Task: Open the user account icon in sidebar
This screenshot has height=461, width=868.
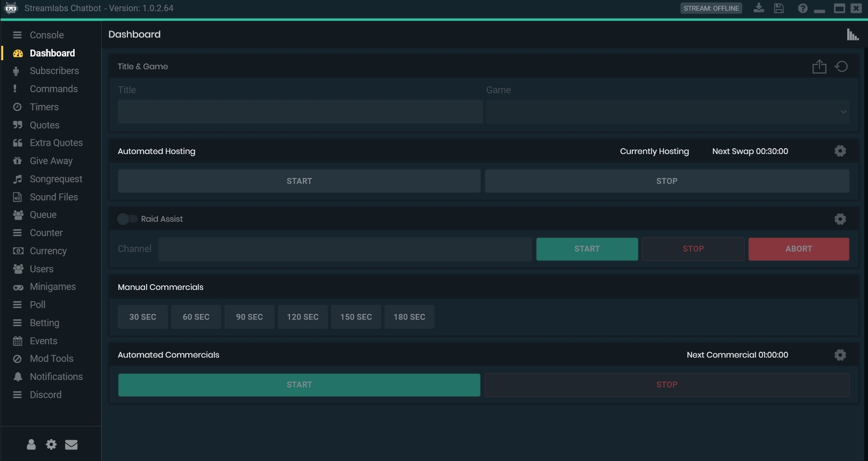Action: coord(31,444)
